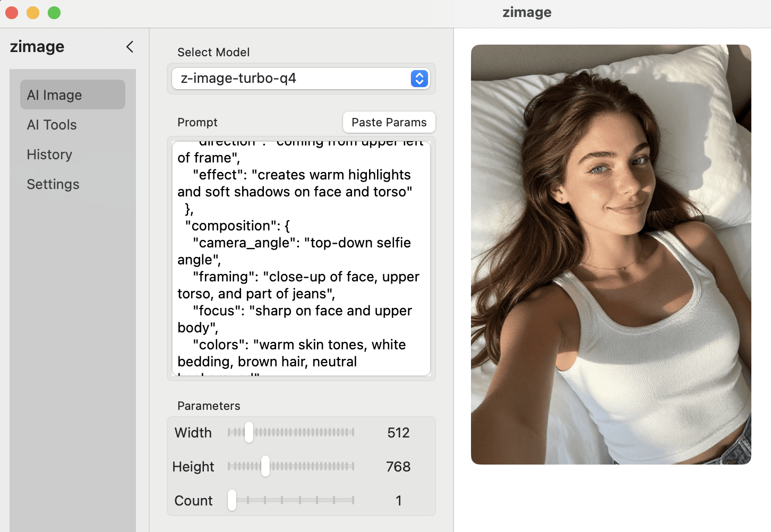Viewport: 771px width, 532px height.
Task: Click the Width slider handle
Action: click(x=249, y=433)
